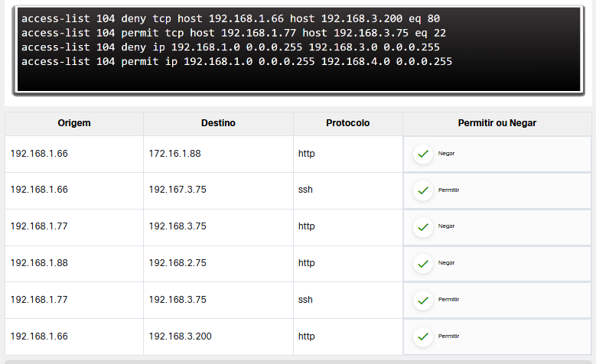The image size is (596, 364).
Task: Click the Origem column header
Action: click(74, 123)
